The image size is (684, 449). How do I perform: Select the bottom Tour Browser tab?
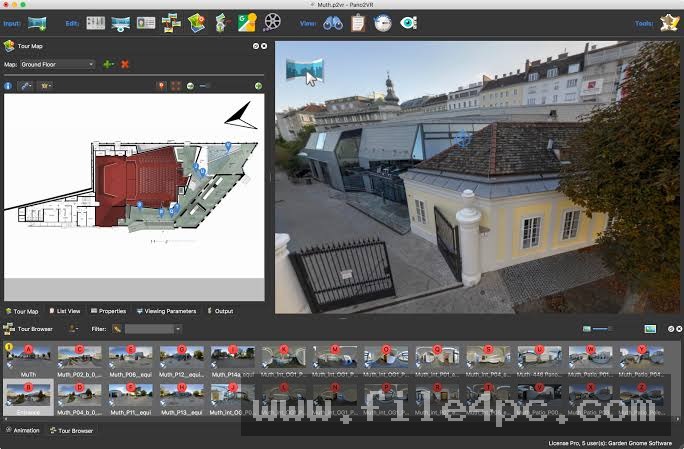[x=72, y=430]
